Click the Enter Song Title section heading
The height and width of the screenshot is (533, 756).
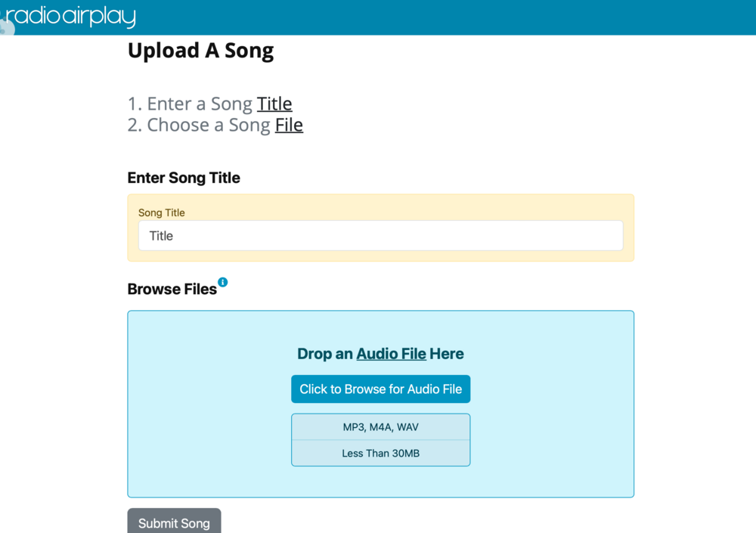click(184, 178)
